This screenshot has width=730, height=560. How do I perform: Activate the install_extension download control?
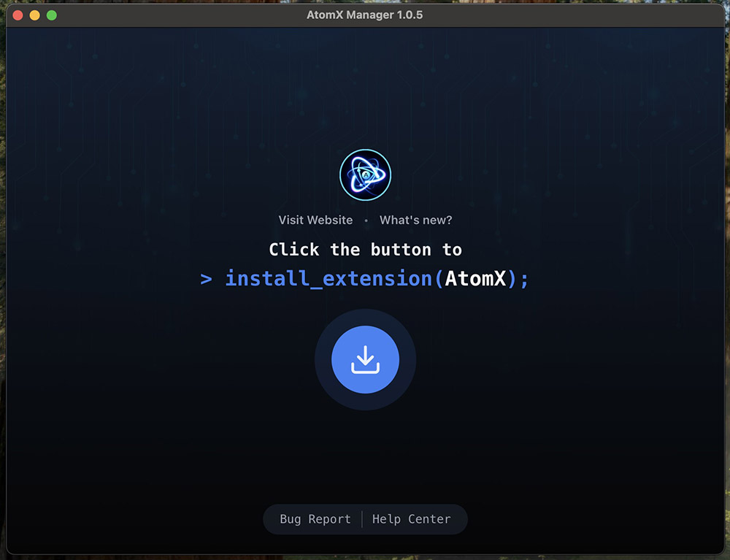[x=365, y=358]
